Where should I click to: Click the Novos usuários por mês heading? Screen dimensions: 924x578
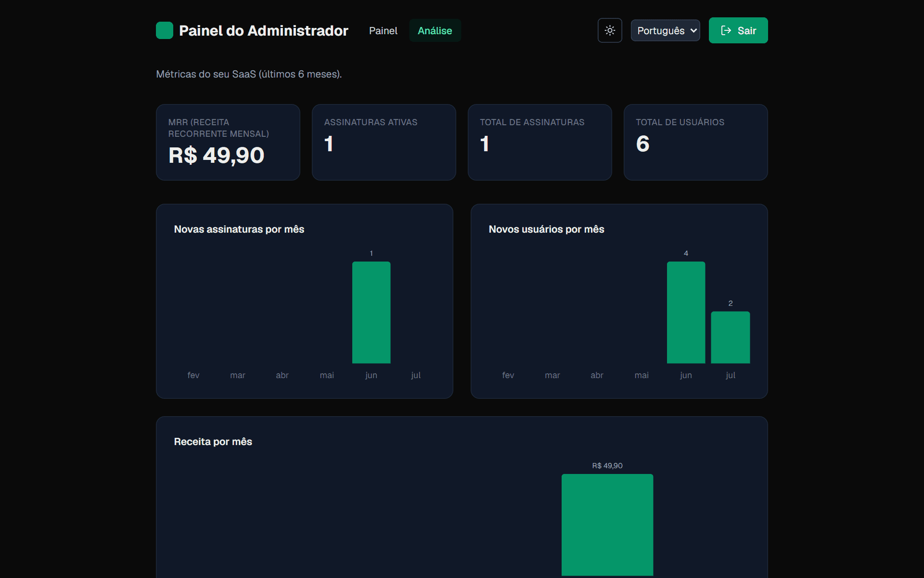coord(546,229)
